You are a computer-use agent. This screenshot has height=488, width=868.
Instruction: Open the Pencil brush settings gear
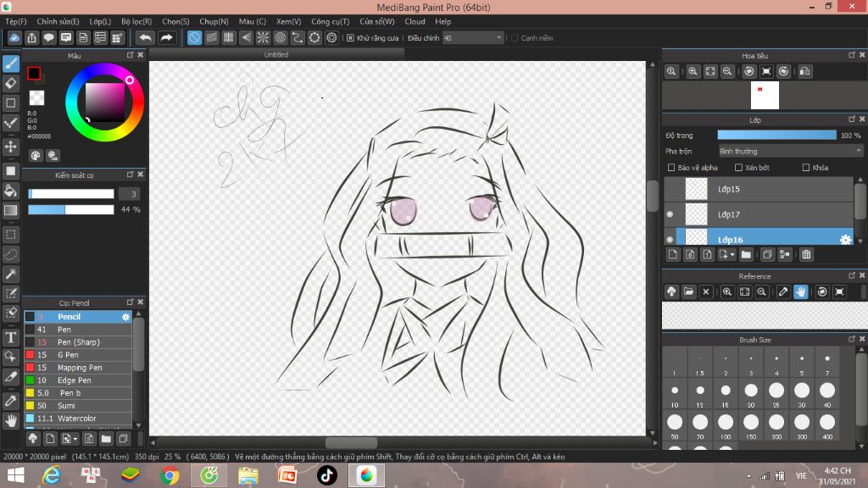pyautogui.click(x=125, y=317)
